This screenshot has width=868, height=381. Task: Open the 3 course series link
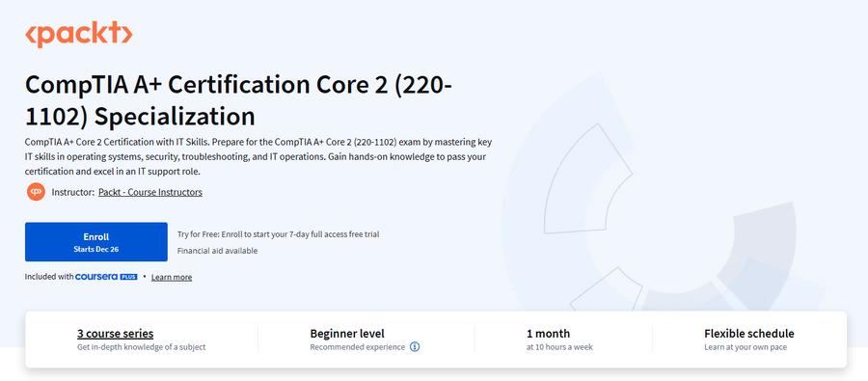tap(115, 334)
